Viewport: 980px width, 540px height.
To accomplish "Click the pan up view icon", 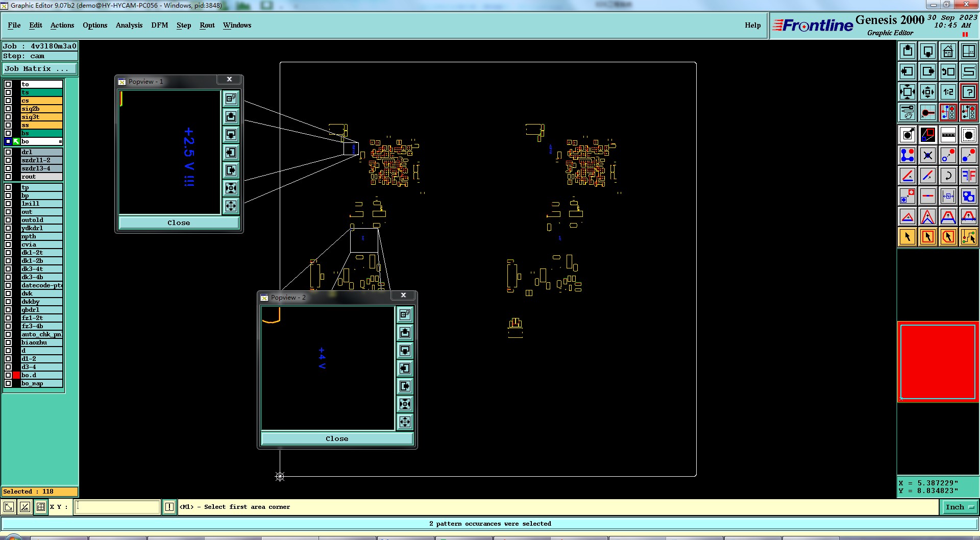I will pyautogui.click(x=908, y=51).
